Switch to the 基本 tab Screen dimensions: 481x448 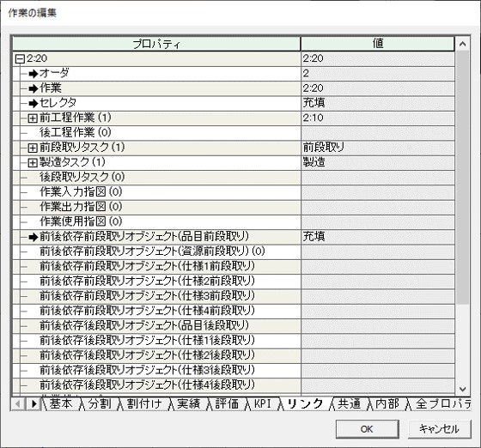click(61, 404)
